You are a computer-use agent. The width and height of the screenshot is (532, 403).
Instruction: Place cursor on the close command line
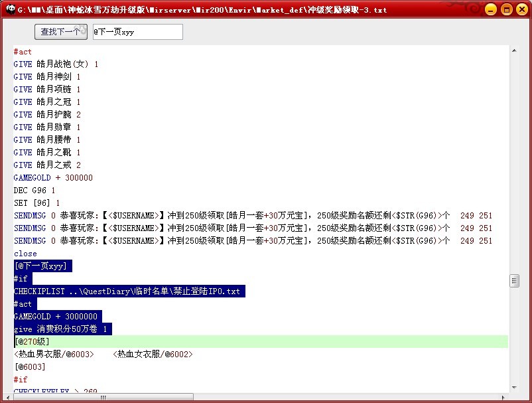[25, 254]
